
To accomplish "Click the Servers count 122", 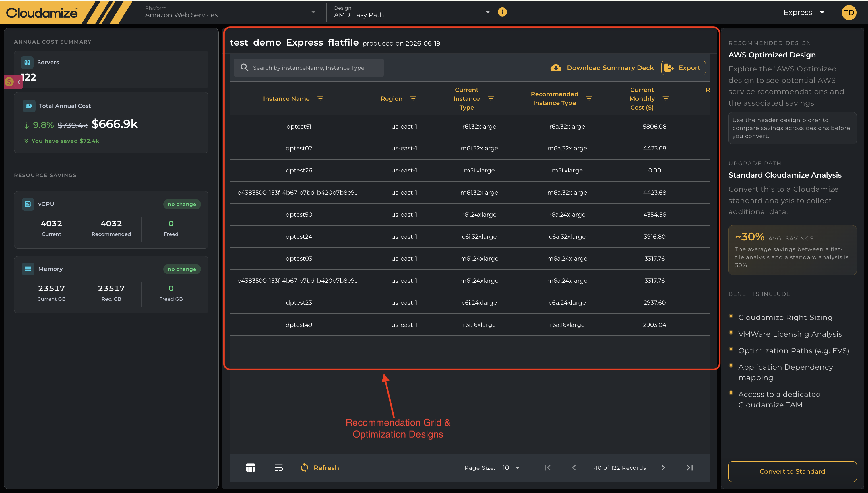I will tap(28, 77).
